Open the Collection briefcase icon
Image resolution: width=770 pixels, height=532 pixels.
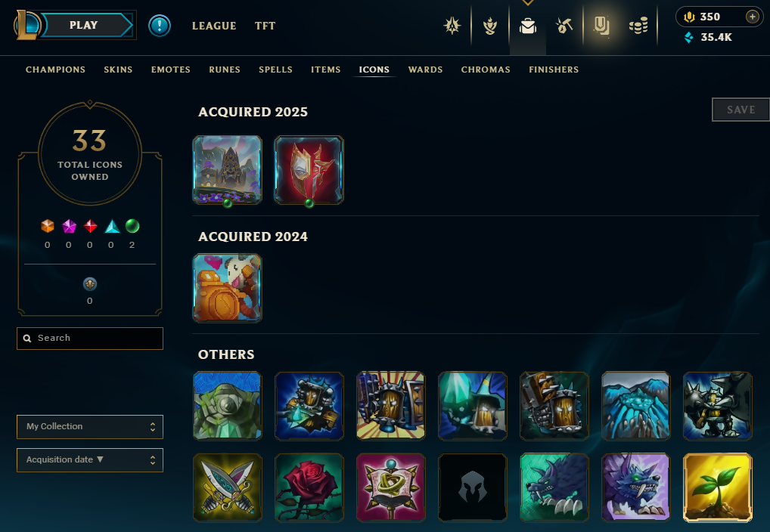pos(528,26)
